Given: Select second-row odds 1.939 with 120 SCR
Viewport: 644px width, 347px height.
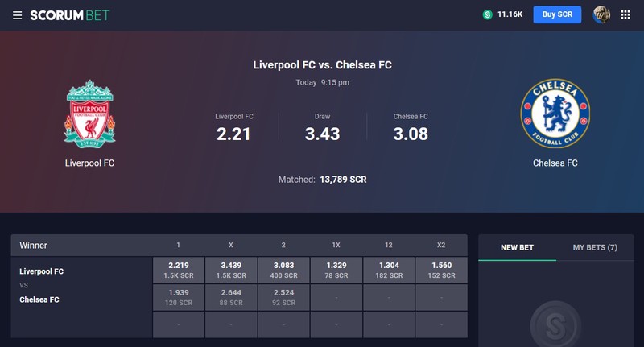Looking at the screenshot, I should pos(179,297).
